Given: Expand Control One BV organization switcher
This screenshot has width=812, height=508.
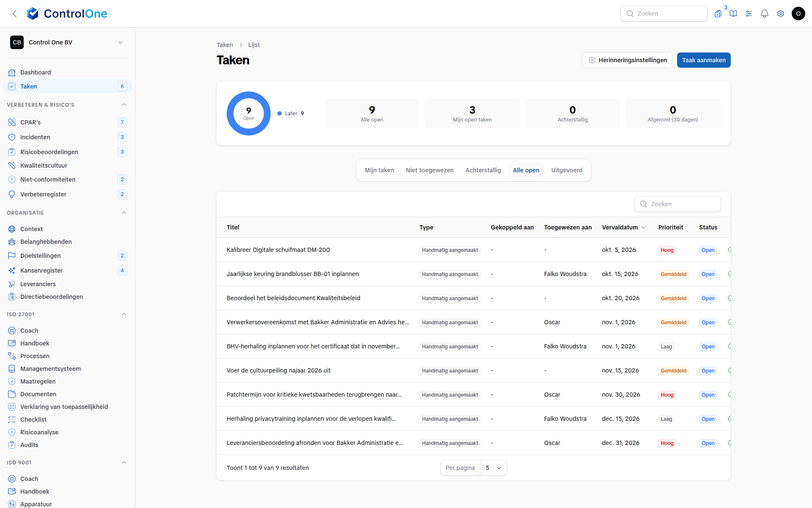Looking at the screenshot, I should click(67, 42).
